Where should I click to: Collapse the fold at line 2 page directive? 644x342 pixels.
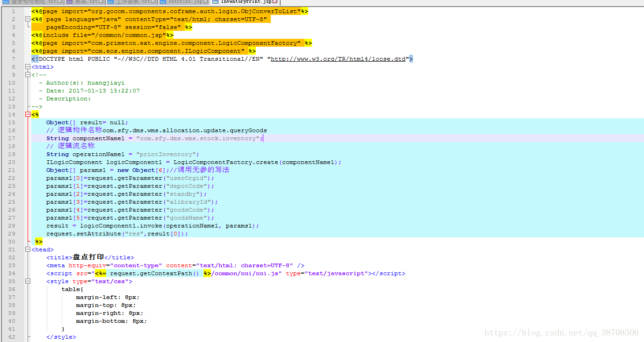28,19
